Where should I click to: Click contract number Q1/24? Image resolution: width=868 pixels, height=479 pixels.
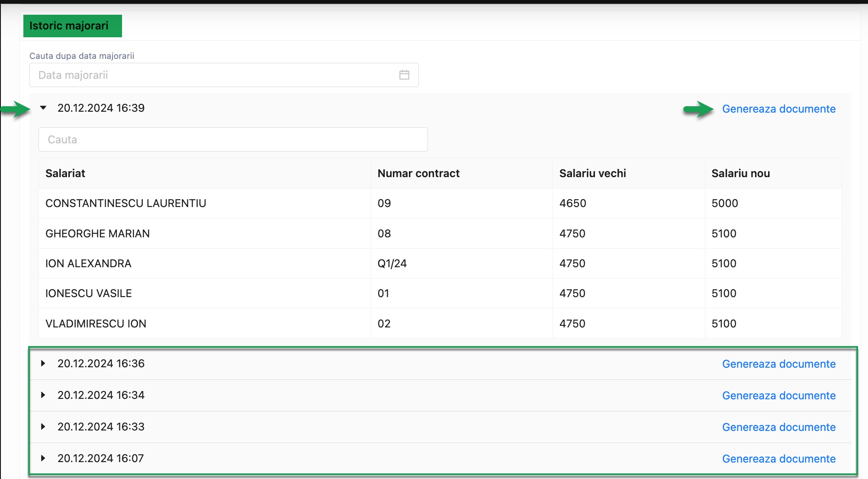click(x=392, y=263)
